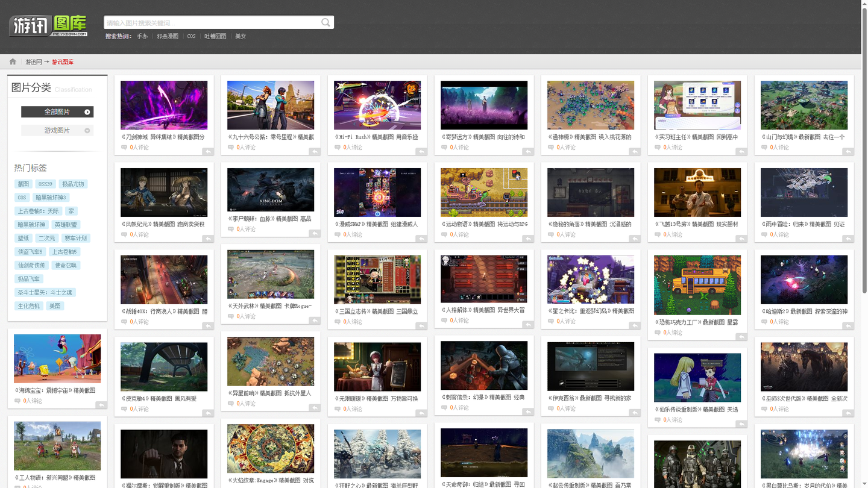This screenshot has width=868, height=488.
Task: Click share arrow on 实习班主任 card
Action: tap(741, 152)
